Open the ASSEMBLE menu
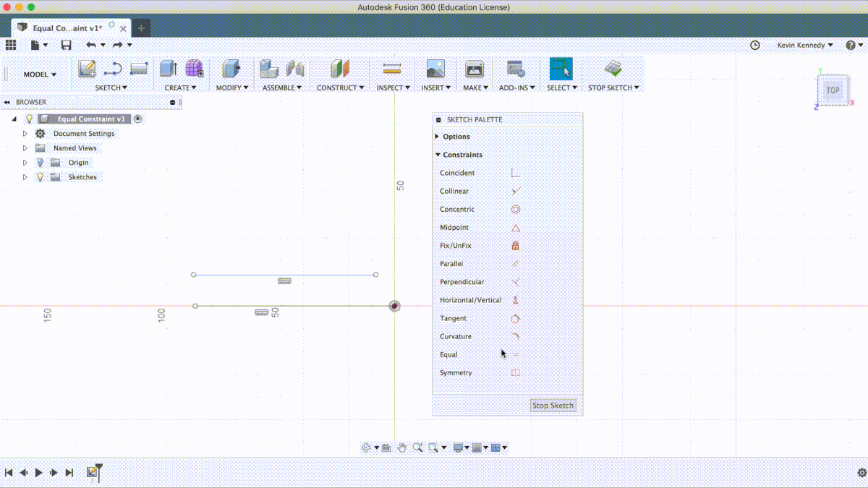The image size is (868, 488). 282,87
